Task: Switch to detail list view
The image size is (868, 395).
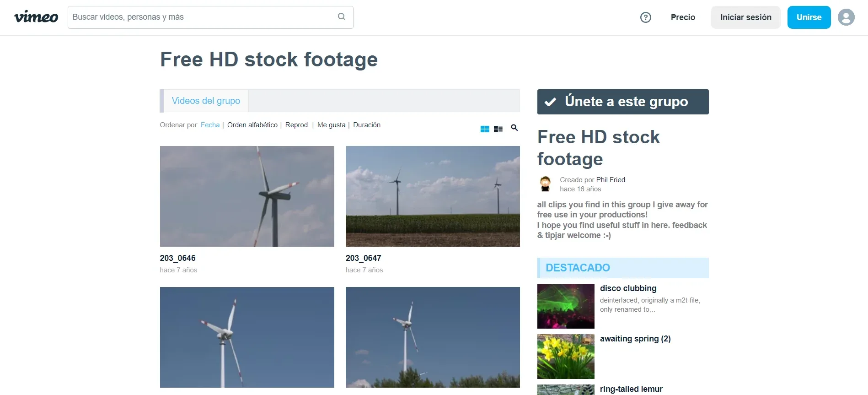Action: click(498, 129)
